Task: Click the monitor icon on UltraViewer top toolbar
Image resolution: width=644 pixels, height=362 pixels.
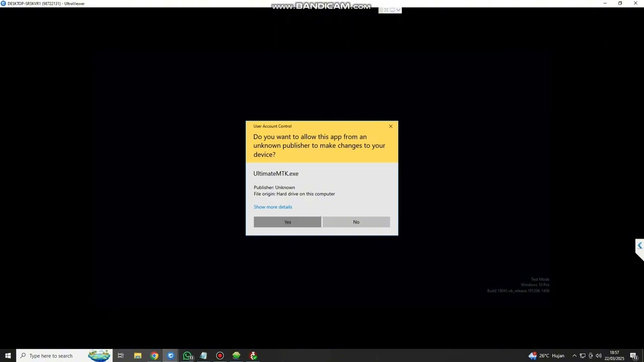Action: point(392,10)
